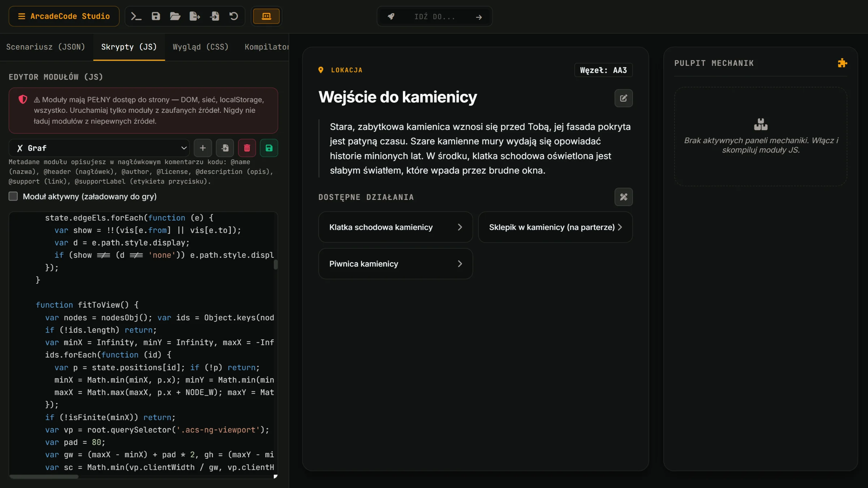Switch to the Scenariusz (JSON) tab
The height and width of the screenshot is (488, 868).
[46, 47]
